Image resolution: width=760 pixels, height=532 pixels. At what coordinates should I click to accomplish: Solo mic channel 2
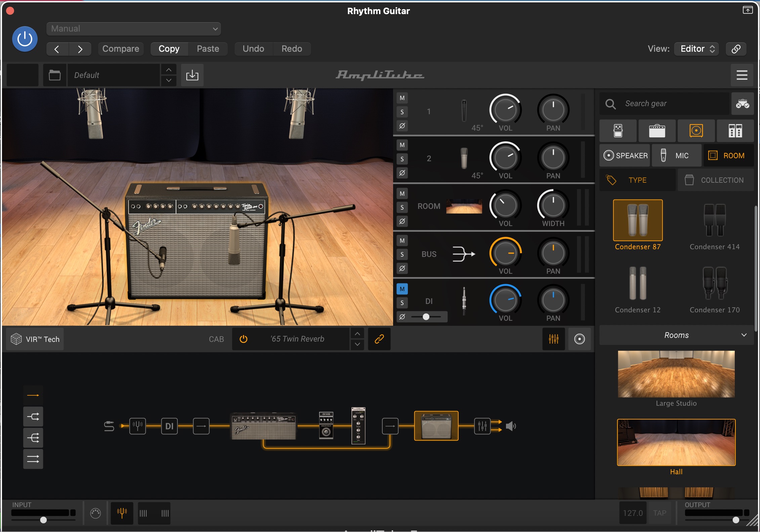[x=402, y=159]
